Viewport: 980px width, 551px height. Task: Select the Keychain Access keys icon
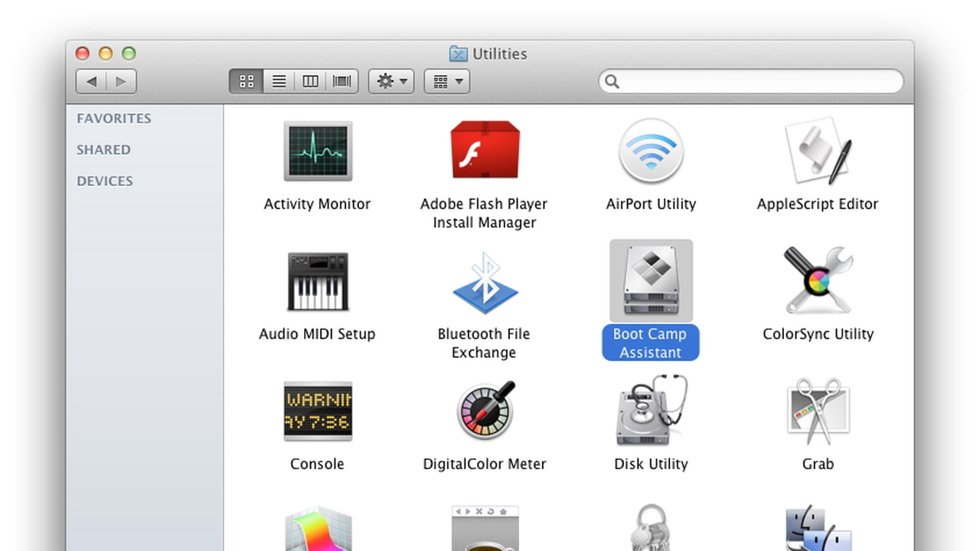(x=651, y=528)
